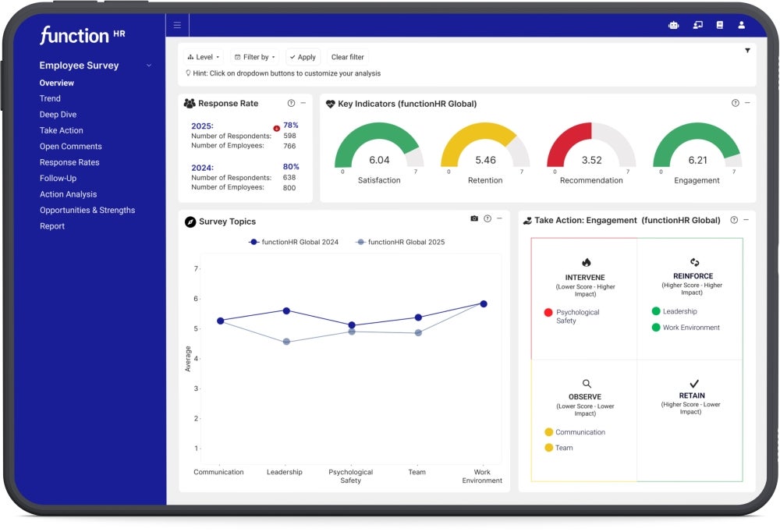Go to Action Analysis
780x532 pixels.
pos(68,194)
